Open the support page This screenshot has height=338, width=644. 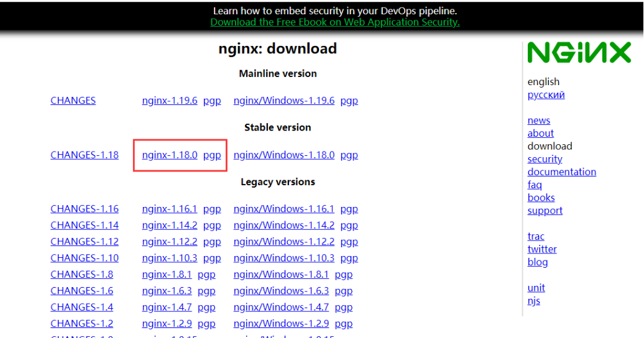pos(545,211)
